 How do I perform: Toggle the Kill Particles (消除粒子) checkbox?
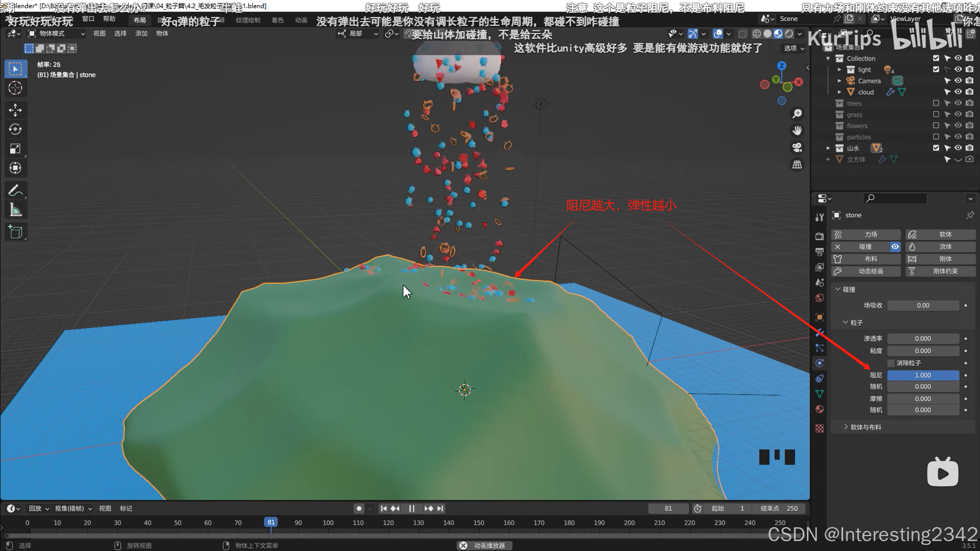pyautogui.click(x=891, y=363)
